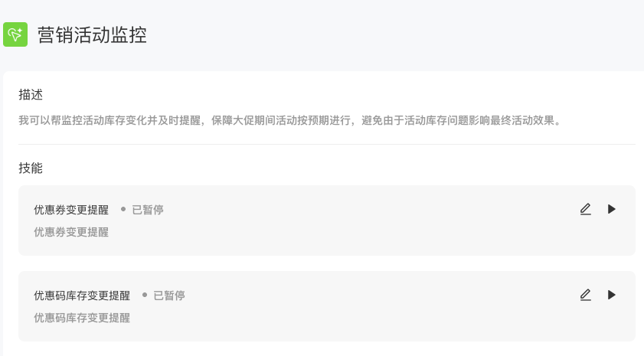Run the 优惠码库存变更提醒 skill via play icon
Screen dimensions: 644x356
(612, 295)
